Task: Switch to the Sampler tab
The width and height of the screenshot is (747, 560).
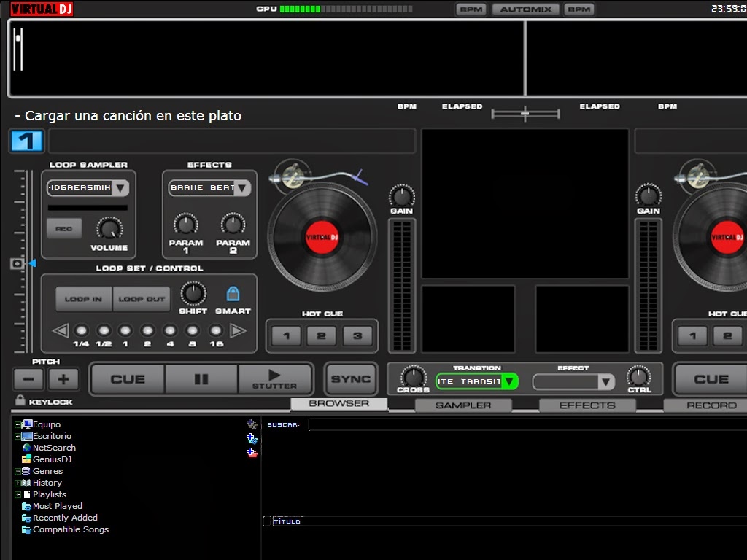Action: pyautogui.click(x=464, y=405)
